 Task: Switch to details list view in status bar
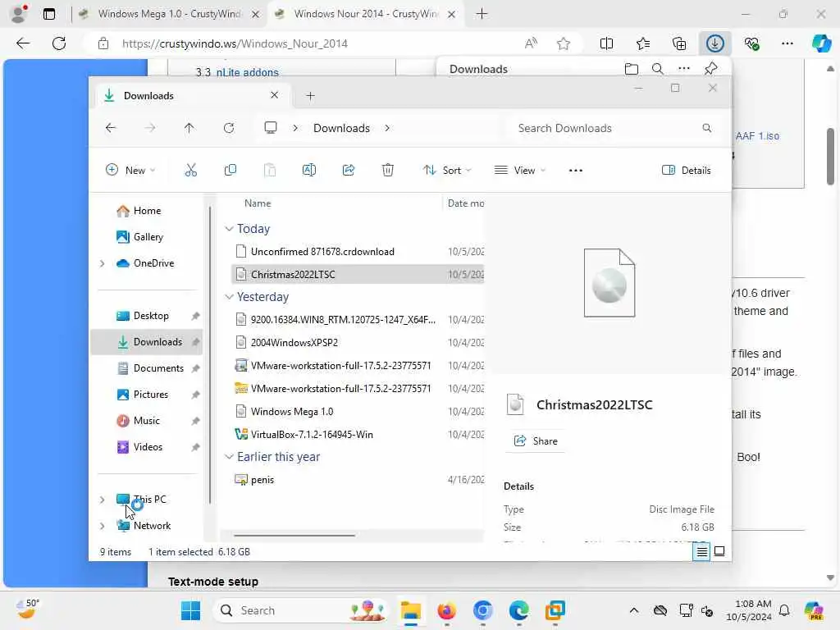point(702,551)
